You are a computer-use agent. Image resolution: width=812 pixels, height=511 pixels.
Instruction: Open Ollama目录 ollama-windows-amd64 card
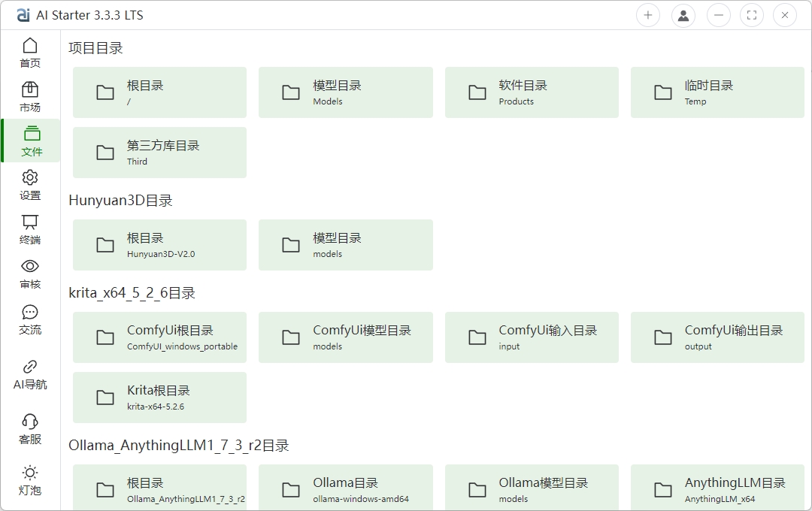345,487
